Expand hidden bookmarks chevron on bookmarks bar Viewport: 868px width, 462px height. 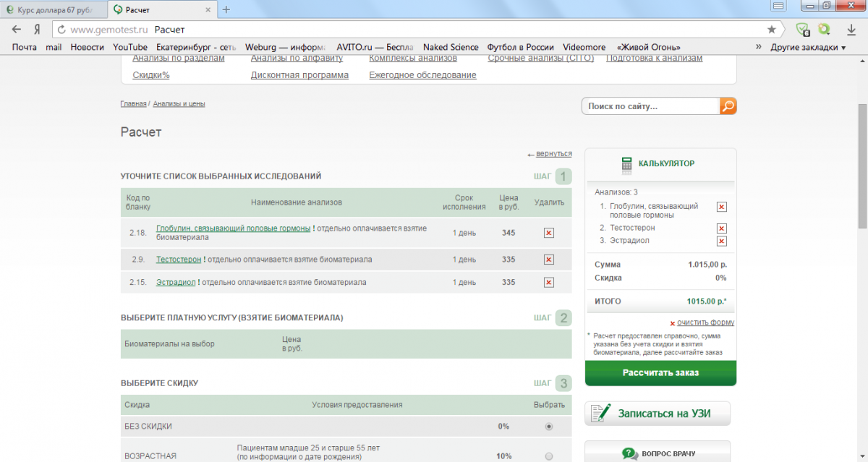point(759,47)
